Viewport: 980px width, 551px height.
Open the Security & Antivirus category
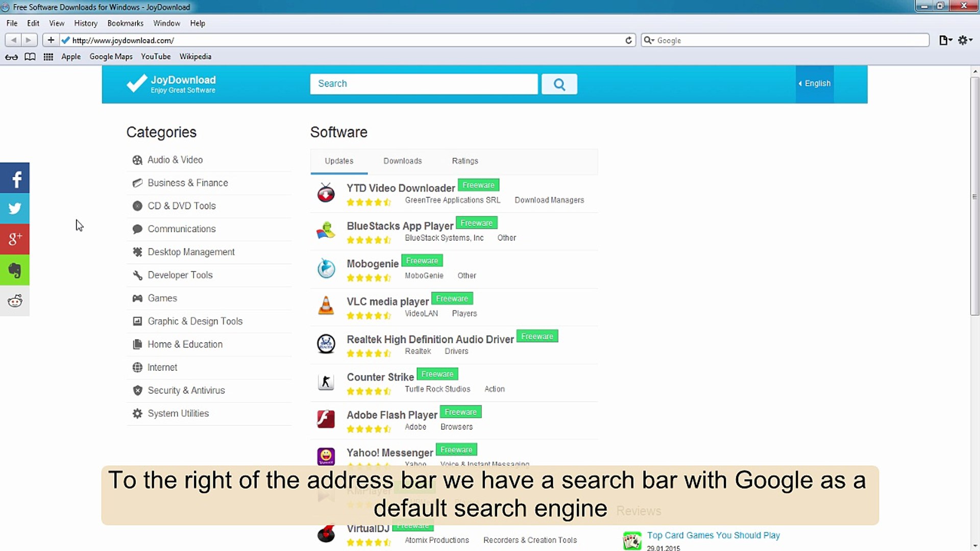(x=186, y=390)
